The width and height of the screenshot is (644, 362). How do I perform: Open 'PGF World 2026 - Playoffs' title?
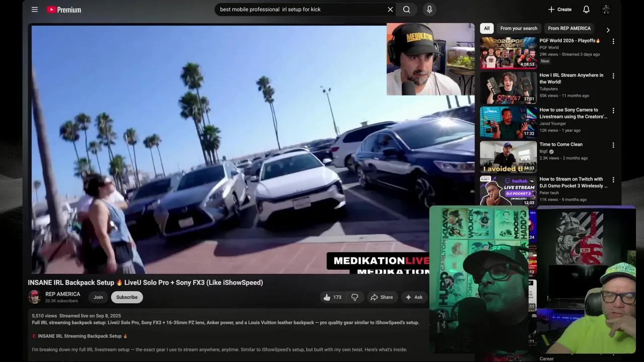(570, 41)
